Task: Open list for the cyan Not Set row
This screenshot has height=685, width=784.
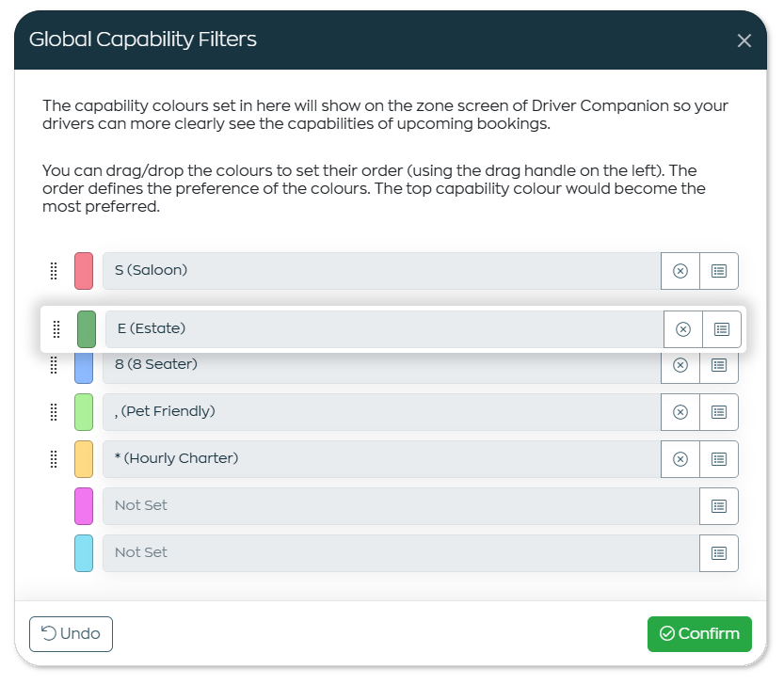Action: (x=719, y=553)
